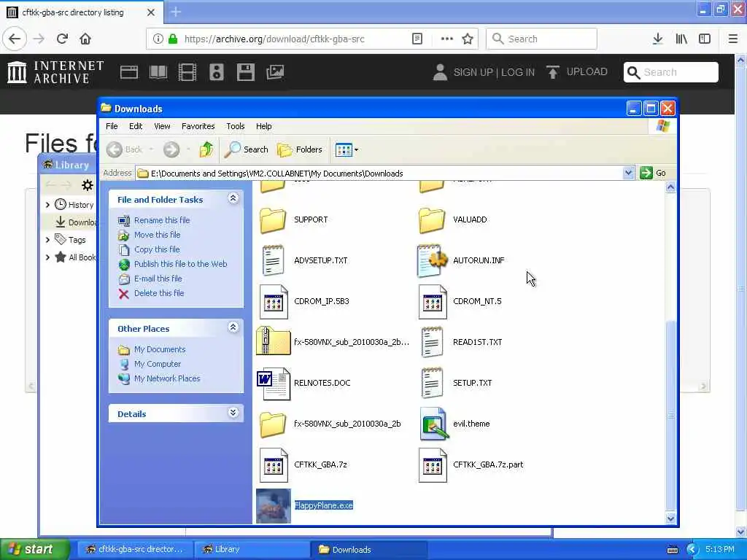Open Firefox library bookshelf icon
Viewport: 747px width, 560px height.
(681, 39)
